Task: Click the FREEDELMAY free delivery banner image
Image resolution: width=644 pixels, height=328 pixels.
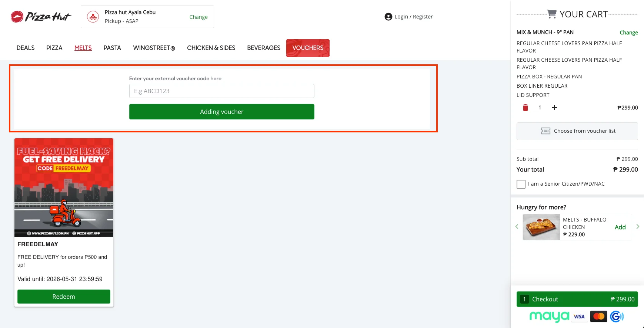Action: tap(64, 188)
